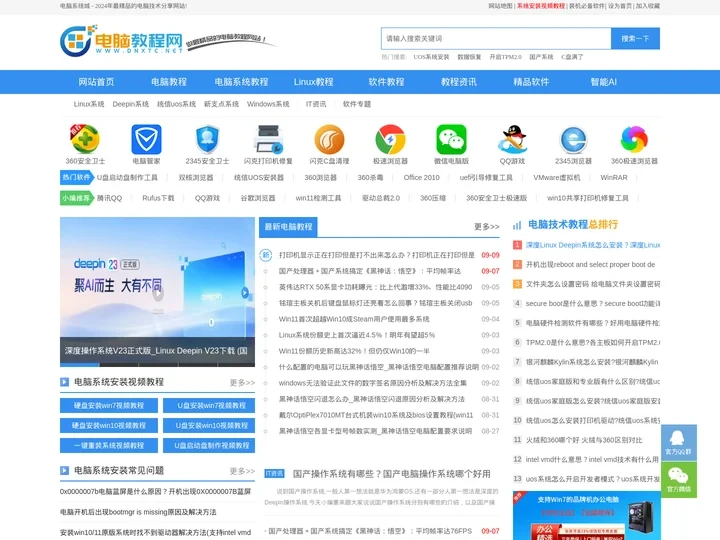Open the 闪克打印机修复 printer icon

[x=268, y=139]
